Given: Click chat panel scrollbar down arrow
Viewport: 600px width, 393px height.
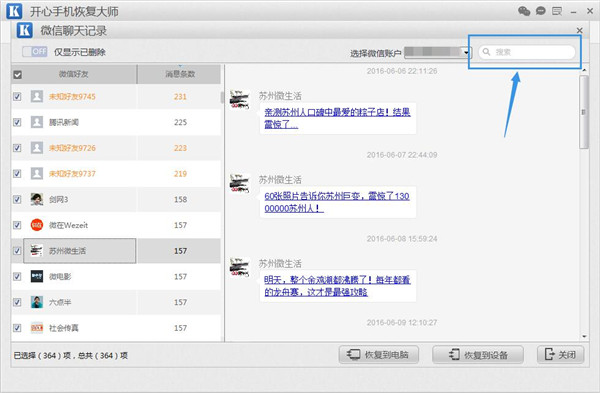Looking at the screenshot, I should coord(584,336).
